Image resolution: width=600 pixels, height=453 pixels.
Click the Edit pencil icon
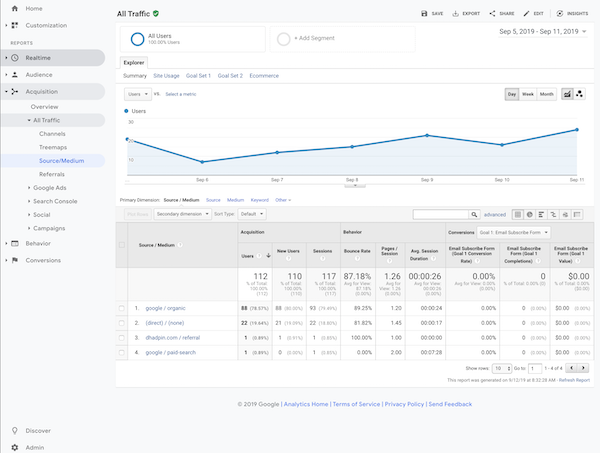(x=527, y=13)
